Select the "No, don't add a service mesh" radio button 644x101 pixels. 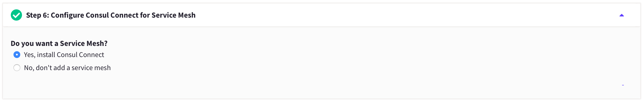click(x=17, y=68)
